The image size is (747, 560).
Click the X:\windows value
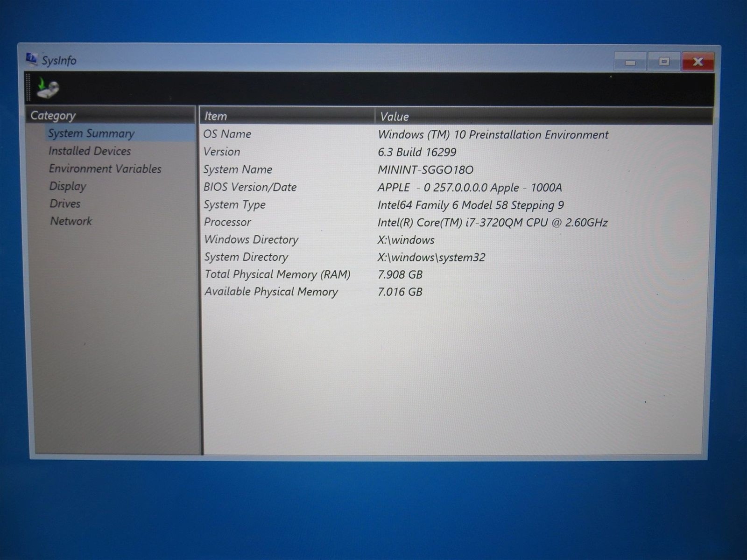pos(406,240)
